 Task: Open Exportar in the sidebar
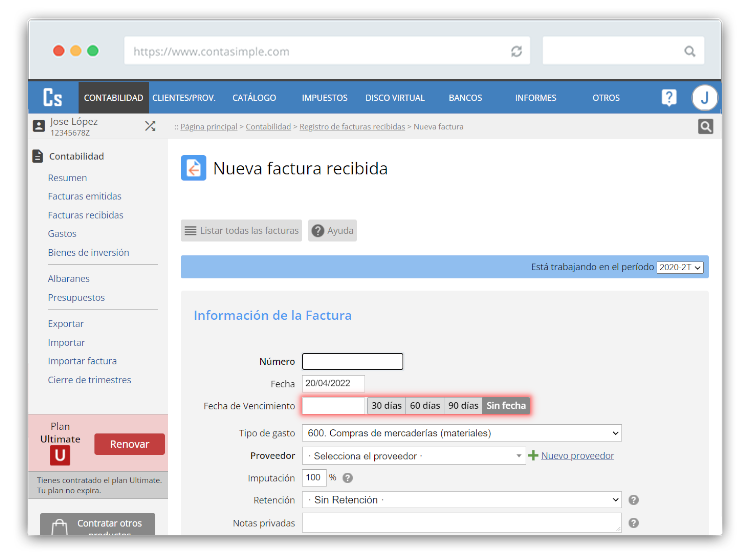coord(66,323)
